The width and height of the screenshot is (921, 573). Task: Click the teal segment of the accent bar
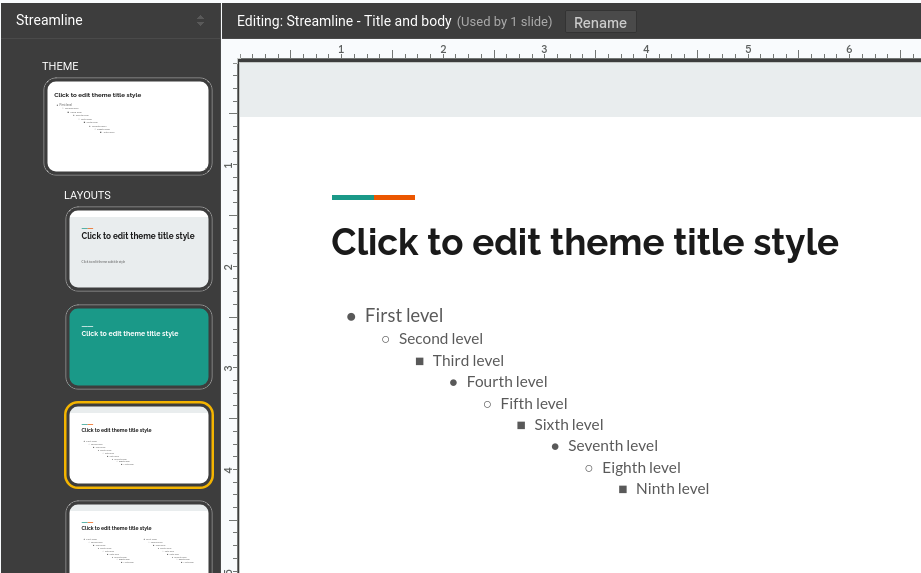pos(352,197)
